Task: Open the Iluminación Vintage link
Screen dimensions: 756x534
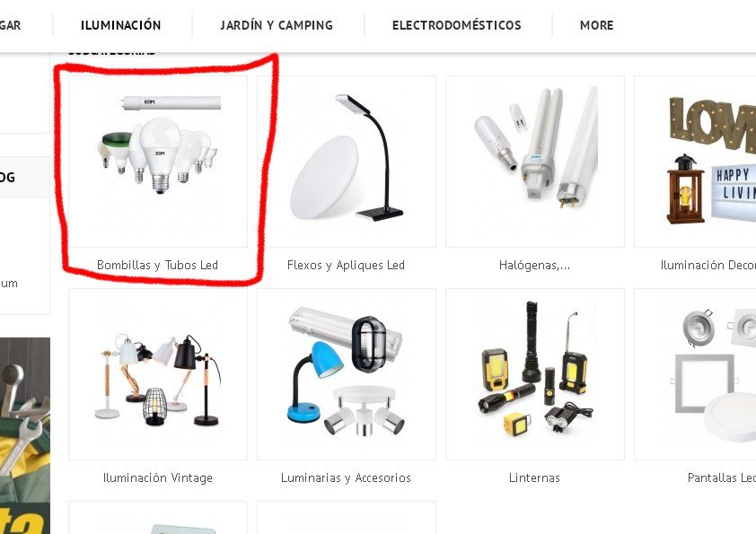Action: [158, 477]
